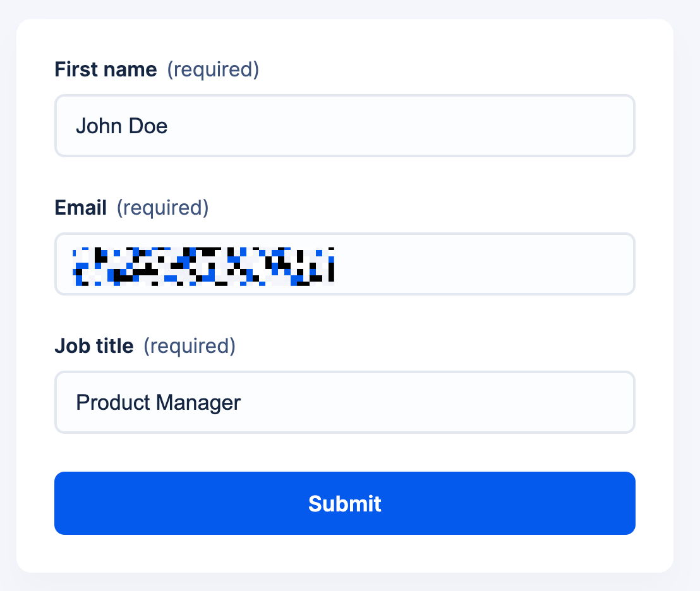Click the Job title label
Image resolution: width=700 pixels, height=591 pixels.
94,345
